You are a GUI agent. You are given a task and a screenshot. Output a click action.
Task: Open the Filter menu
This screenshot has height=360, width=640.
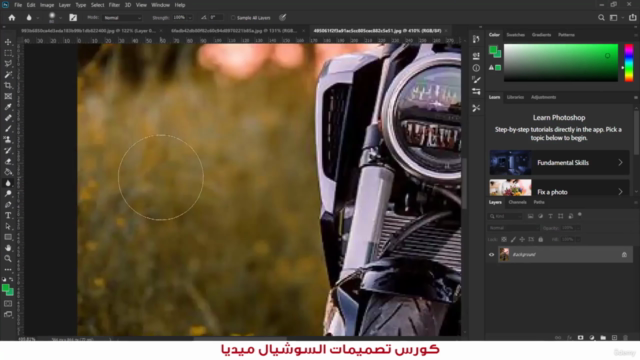click(114, 5)
